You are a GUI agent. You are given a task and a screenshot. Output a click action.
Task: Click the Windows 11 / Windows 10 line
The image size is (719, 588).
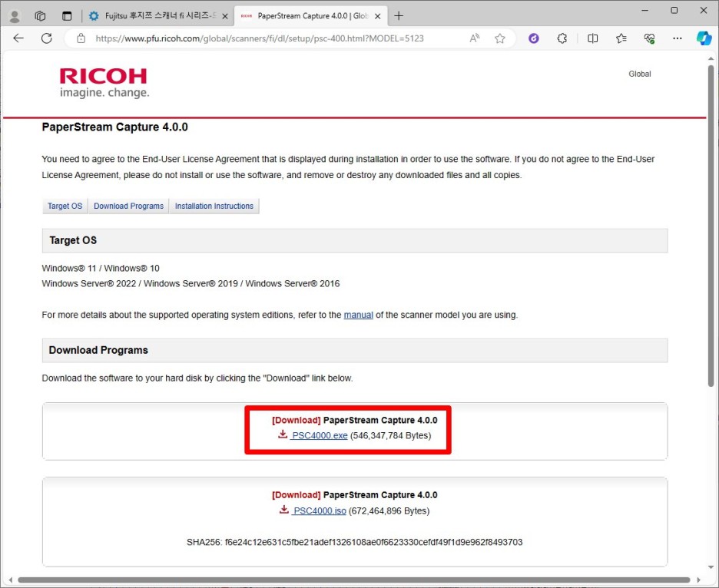point(101,268)
